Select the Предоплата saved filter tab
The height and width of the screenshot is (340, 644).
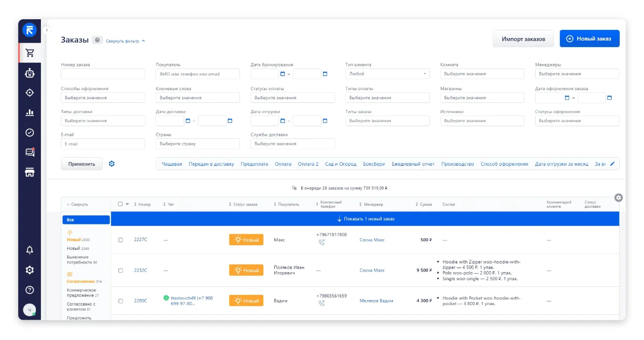pyautogui.click(x=254, y=164)
